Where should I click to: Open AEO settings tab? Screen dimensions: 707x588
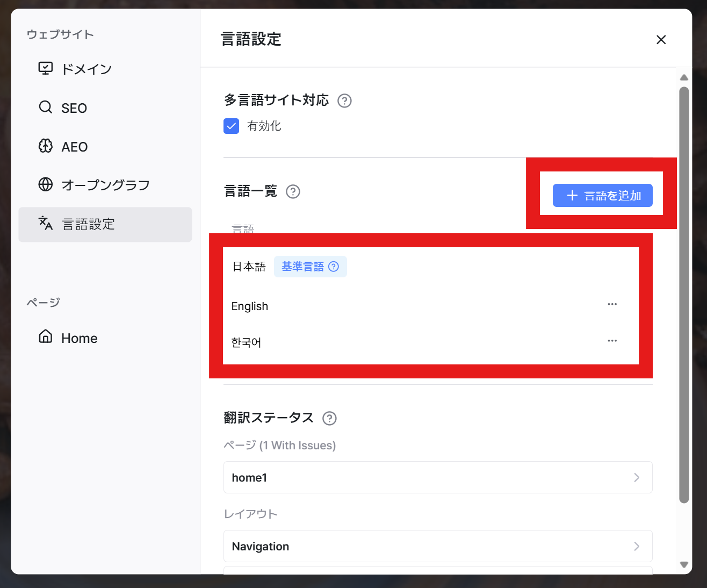coord(105,146)
